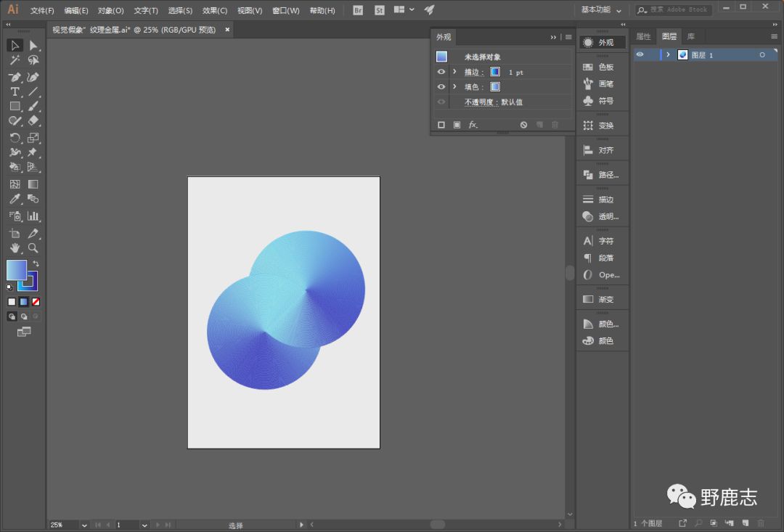Select the Pen tool
The width and height of the screenshot is (784, 532).
tap(15, 77)
